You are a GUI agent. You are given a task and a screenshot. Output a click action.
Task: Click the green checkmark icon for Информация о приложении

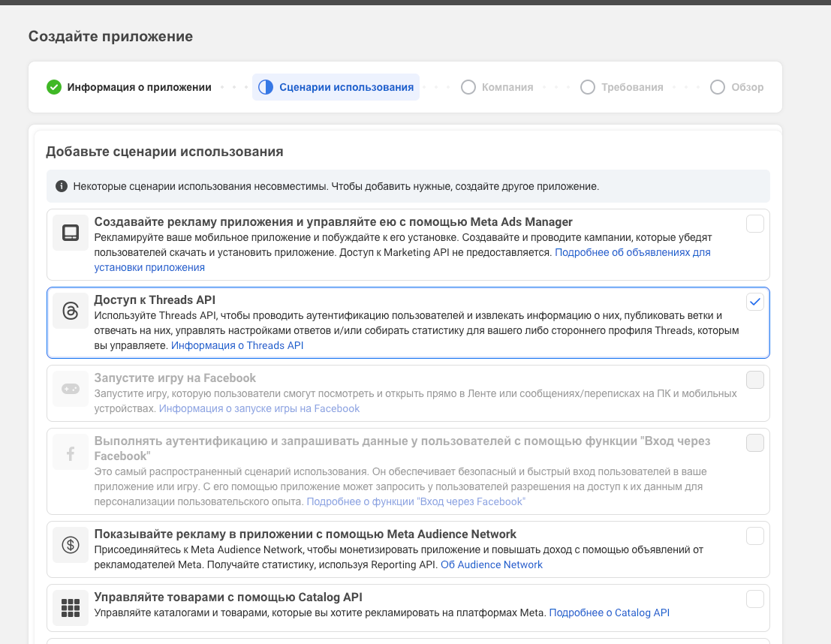tap(54, 87)
